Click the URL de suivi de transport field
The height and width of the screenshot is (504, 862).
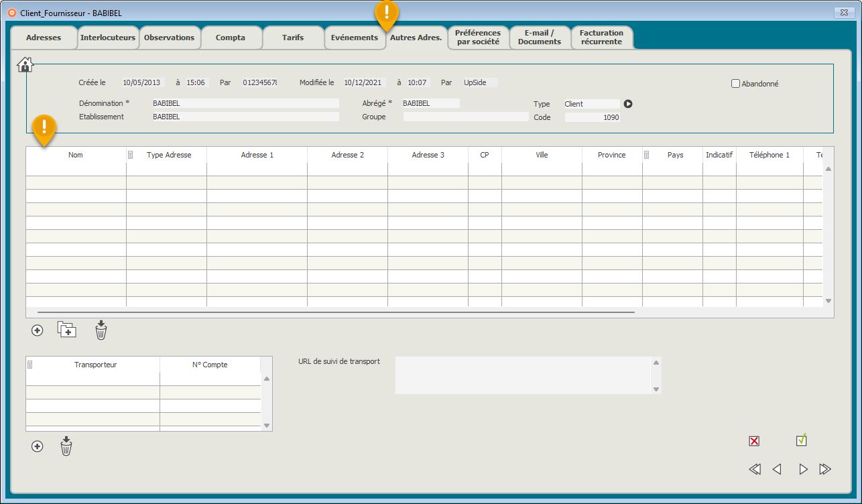click(523, 375)
